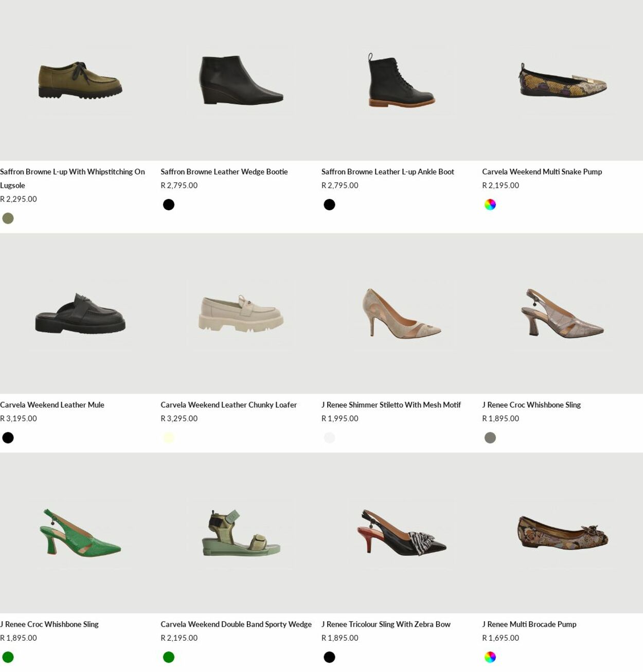Open the grey croc whishbone sling image
The width and height of the screenshot is (643, 672).
562,314
